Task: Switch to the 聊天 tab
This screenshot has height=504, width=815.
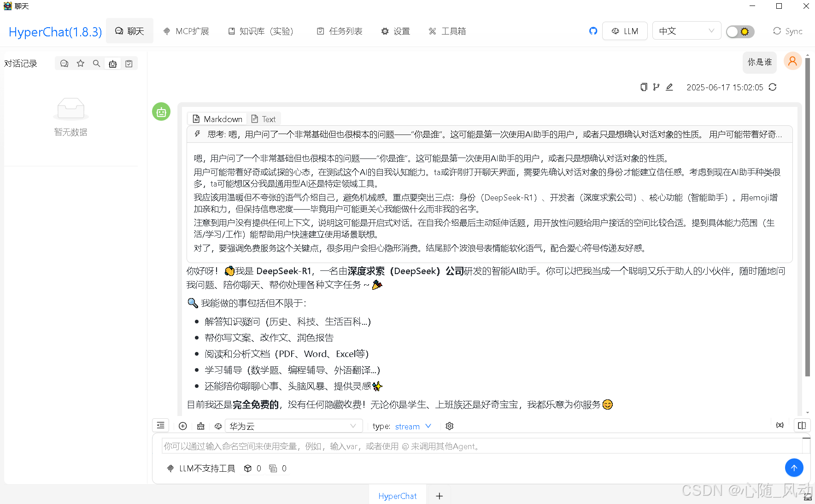Action: 129,31
